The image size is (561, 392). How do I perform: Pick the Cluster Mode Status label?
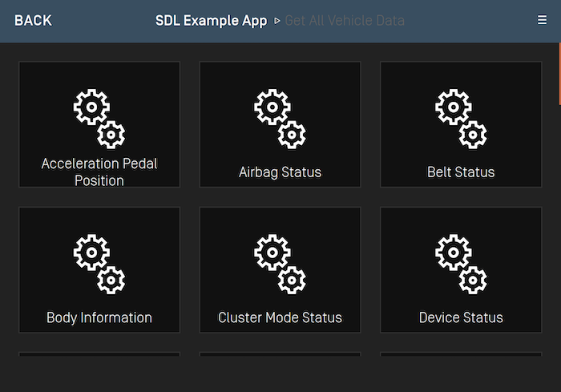pyautogui.click(x=280, y=317)
